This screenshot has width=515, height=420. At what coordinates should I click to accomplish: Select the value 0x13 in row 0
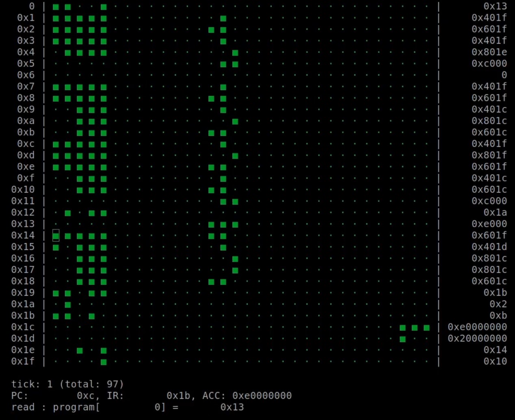coord(495,6)
